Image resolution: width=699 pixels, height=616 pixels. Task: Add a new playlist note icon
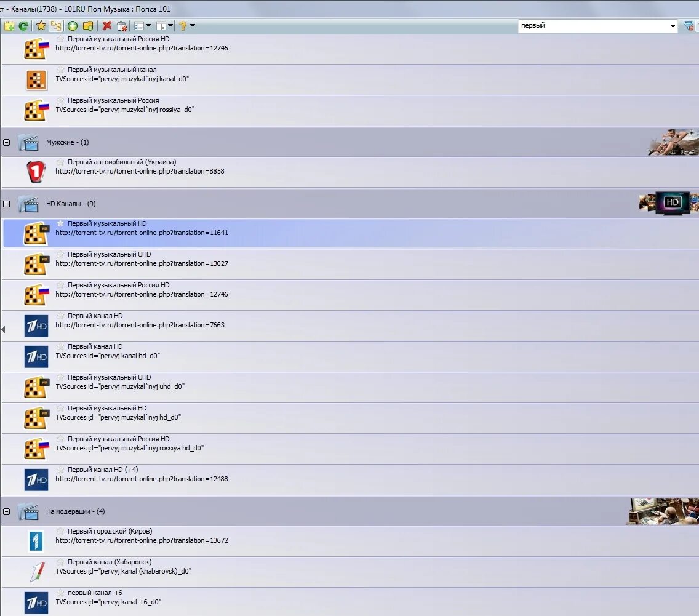tap(9, 26)
